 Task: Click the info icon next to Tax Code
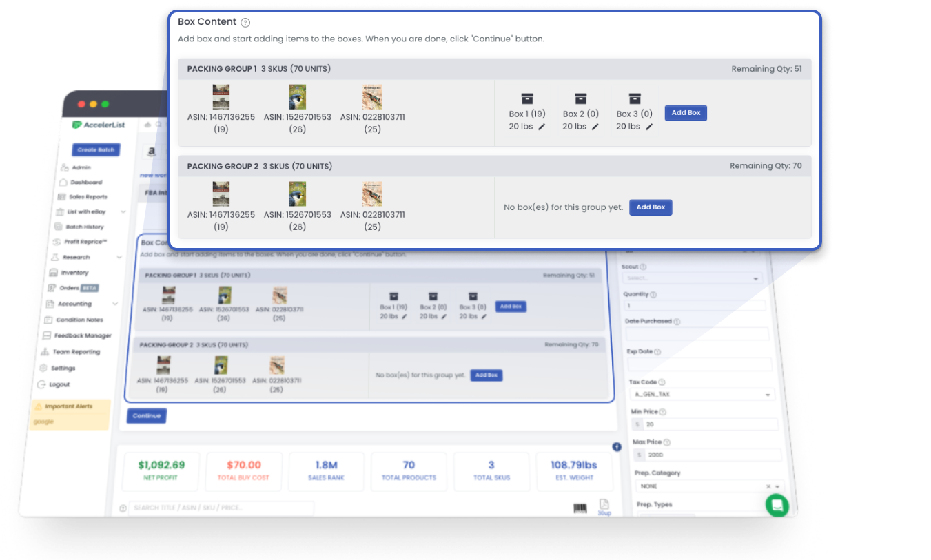(x=662, y=382)
